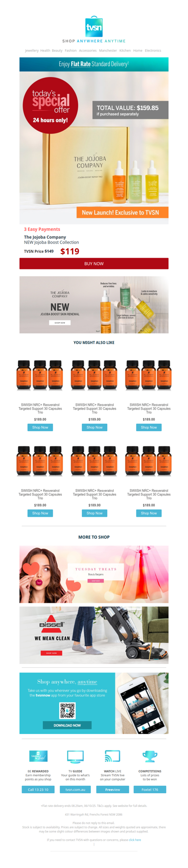
Task: Click the red BUY NOW button
Action: (94, 264)
